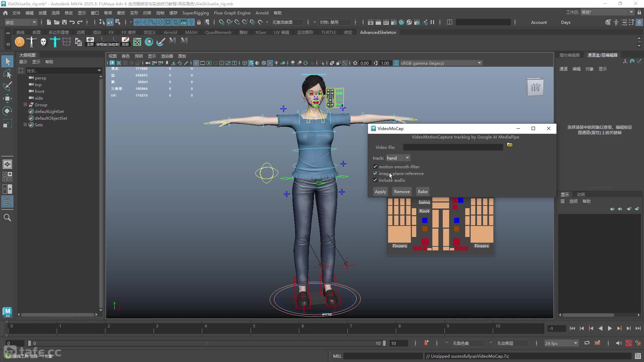This screenshot has width=644, height=362.
Task: Click the Video file path field
Action: pyautogui.click(x=453, y=147)
